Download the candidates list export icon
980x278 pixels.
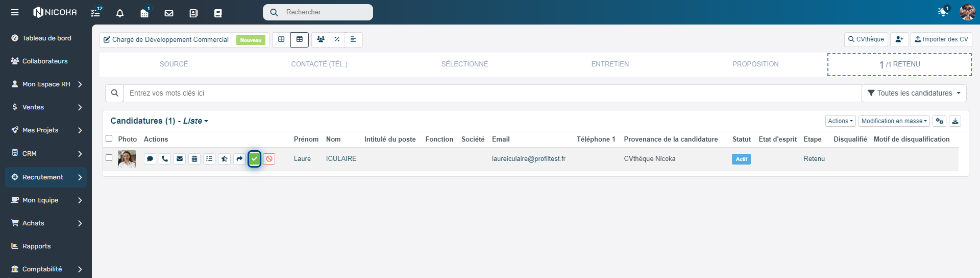[955, 121]
